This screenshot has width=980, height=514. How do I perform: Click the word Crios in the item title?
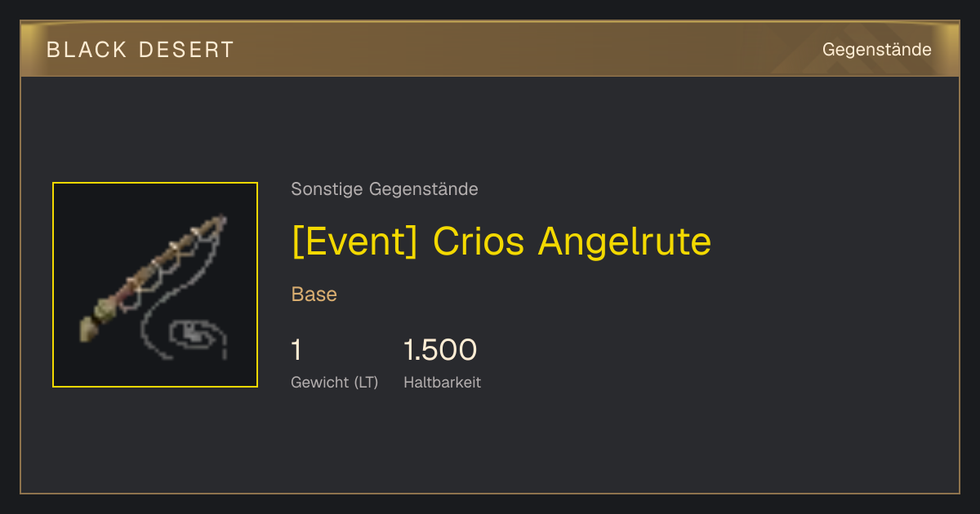pyautogui.click(x=479, y=241)
